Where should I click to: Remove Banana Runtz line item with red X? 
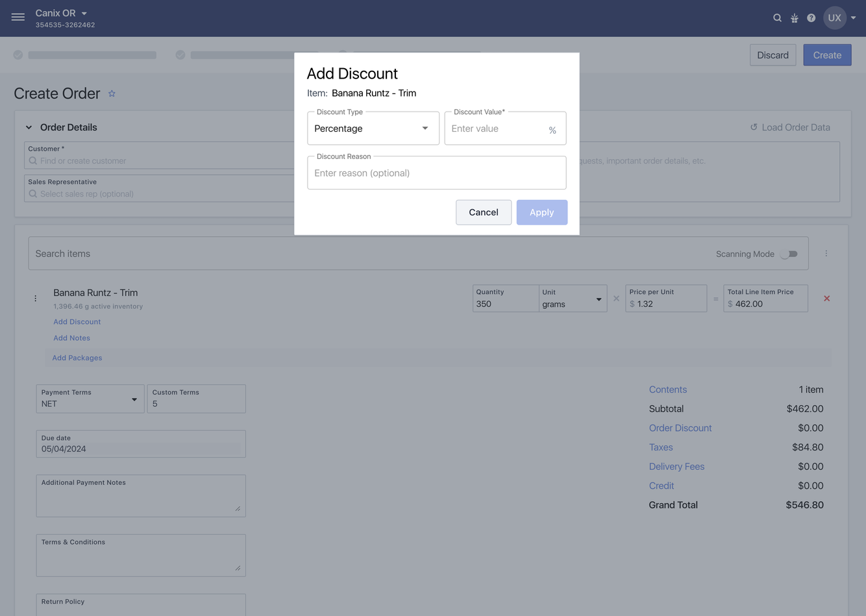826,299
